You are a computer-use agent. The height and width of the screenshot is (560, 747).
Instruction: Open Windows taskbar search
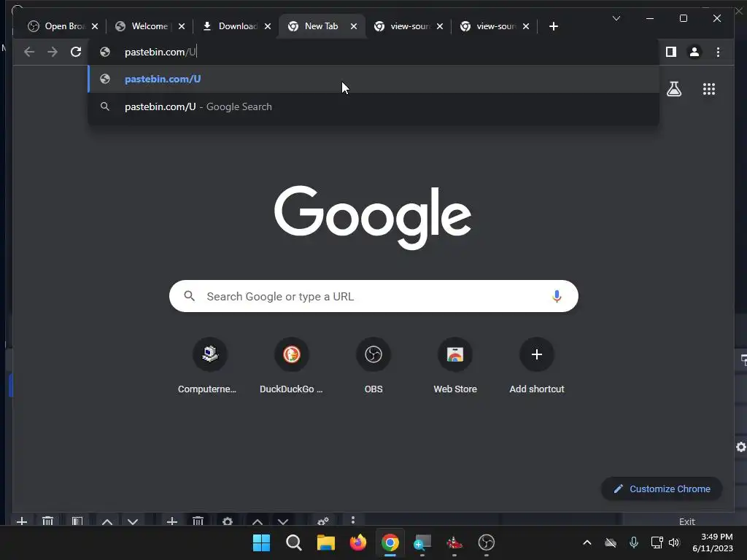pyautogui.click(x=293, y=542)
